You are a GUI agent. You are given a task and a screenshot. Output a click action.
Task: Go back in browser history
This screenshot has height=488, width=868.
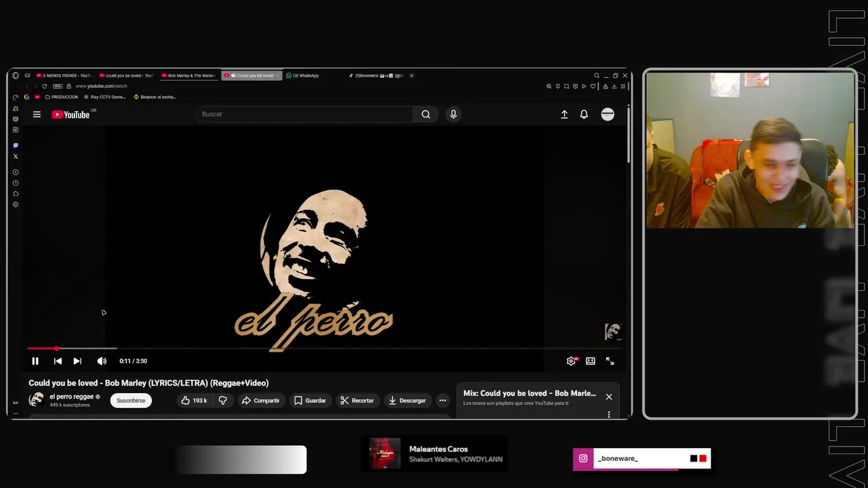click(27, 86)
